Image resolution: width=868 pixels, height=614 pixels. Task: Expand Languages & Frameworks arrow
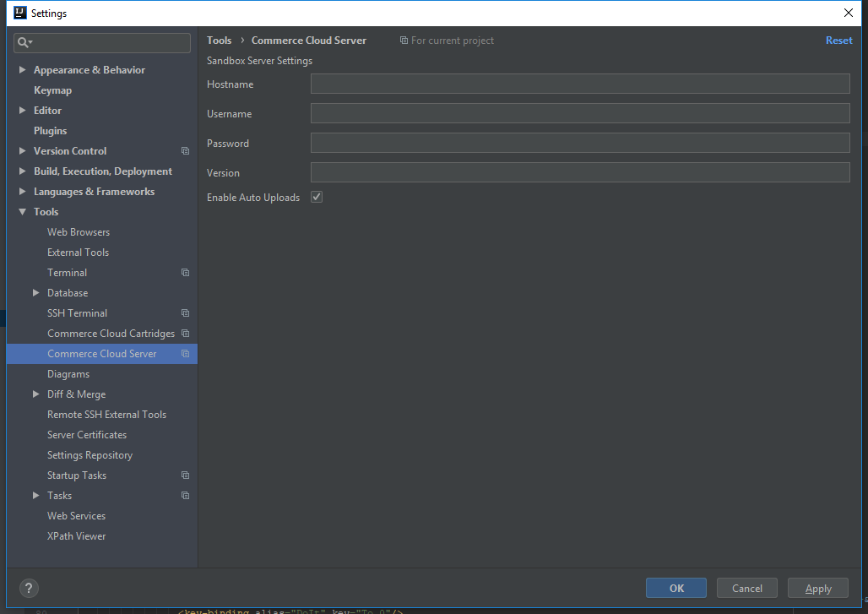(x=23, y=192)
